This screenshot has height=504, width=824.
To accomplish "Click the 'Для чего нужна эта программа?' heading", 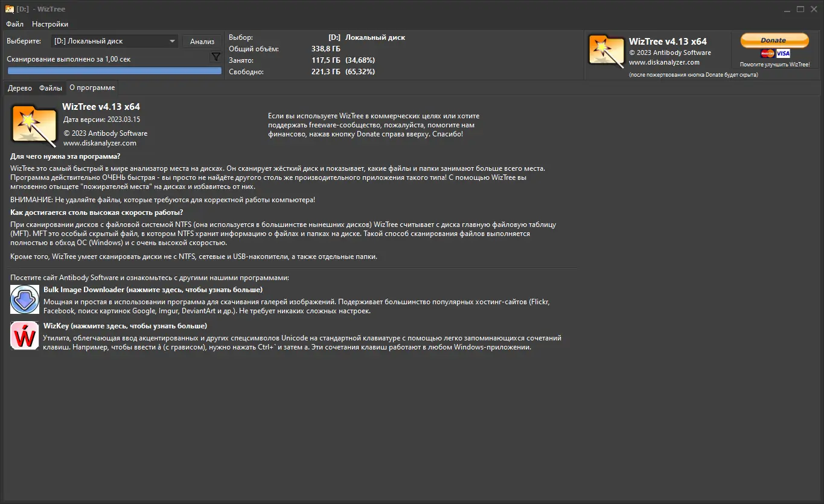I will tap(65, 157).
